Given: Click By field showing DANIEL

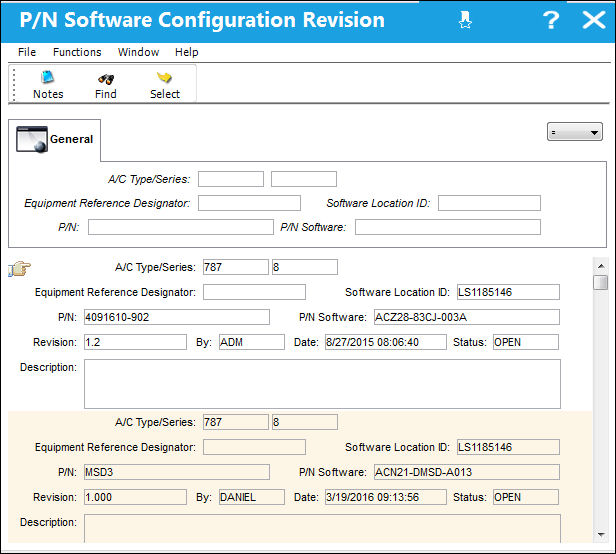Looking at the screenshot, I should pos(252,497).
